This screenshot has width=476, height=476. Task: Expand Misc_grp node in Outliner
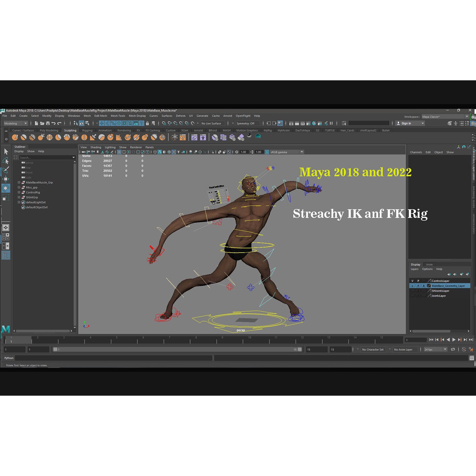point(19,187)
